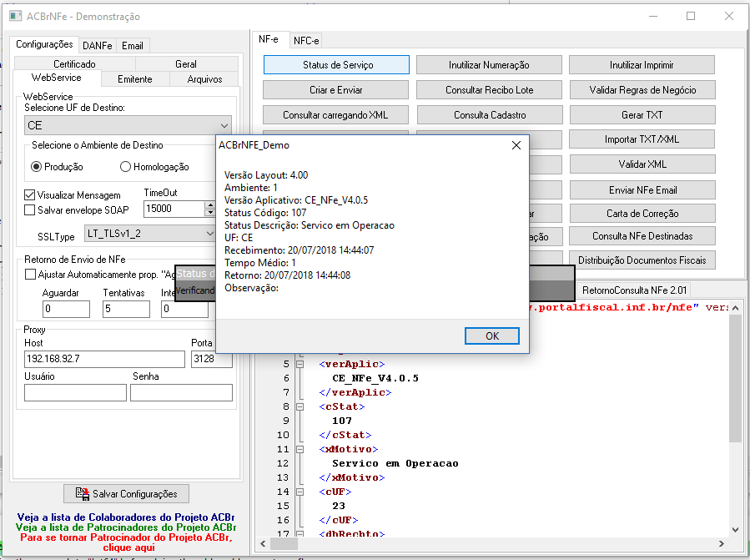Click the proxy Host field

pyautogui.click(x=104, y=359)
